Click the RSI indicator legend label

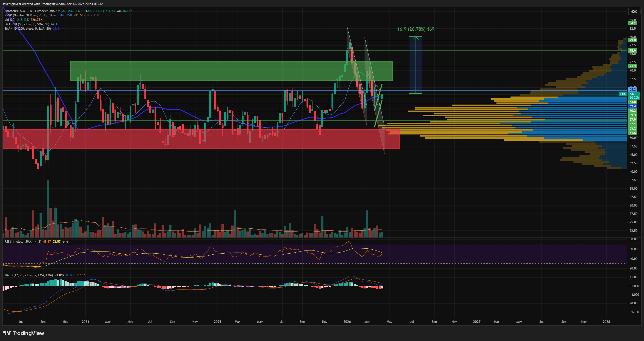(23, 242)
